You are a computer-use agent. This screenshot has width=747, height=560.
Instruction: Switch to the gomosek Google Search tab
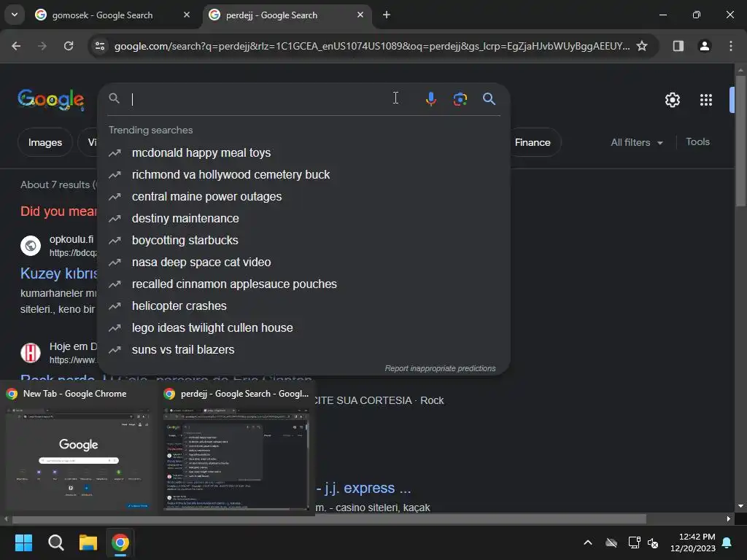(x=102, y=15)
